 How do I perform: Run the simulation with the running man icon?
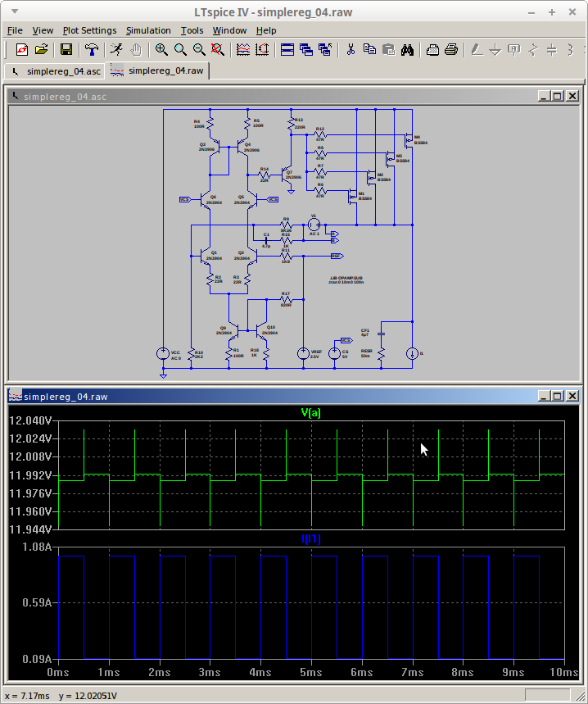[x=116, y=49]
